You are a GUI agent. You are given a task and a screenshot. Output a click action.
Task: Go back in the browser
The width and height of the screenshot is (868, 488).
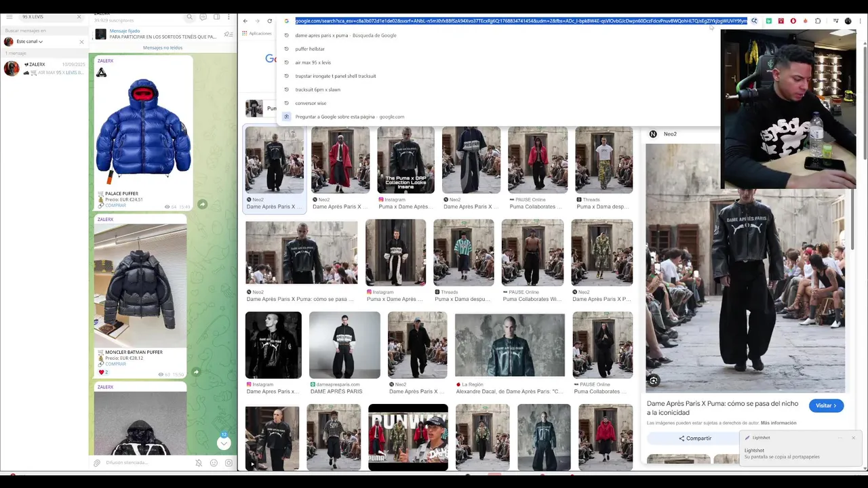point(245,21)
